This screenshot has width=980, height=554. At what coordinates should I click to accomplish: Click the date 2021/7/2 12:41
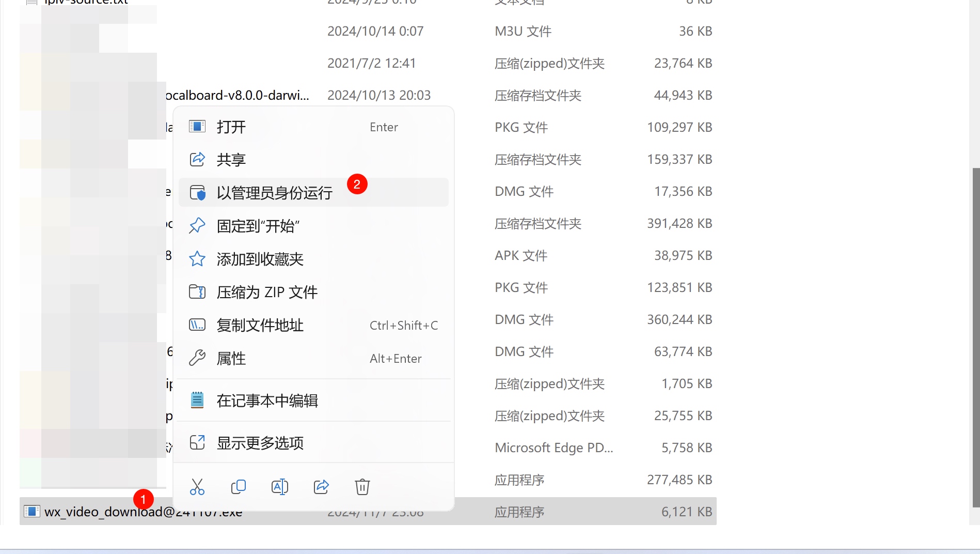point(371,64)
